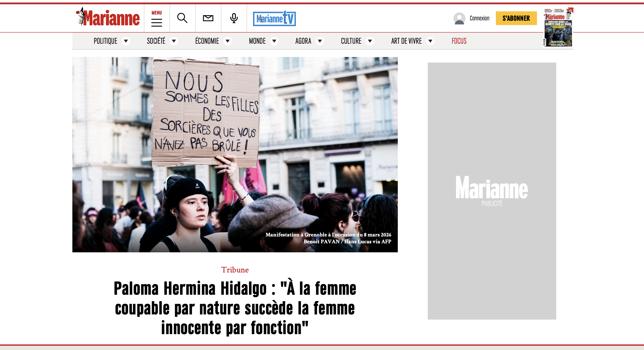
Task: Open the newsletter envelope icon
Action: pyautogui.click(x=208, y=18)
